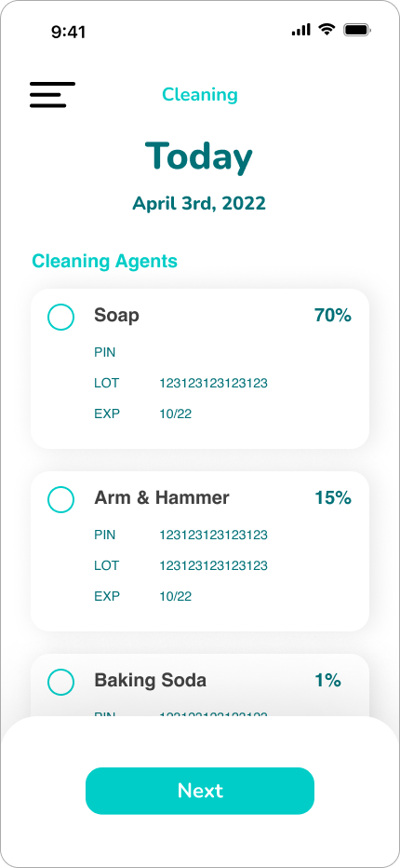This screenshot has width=400, height=868.
Task: Select the Soap radio circle
Action: pos(60,318)
